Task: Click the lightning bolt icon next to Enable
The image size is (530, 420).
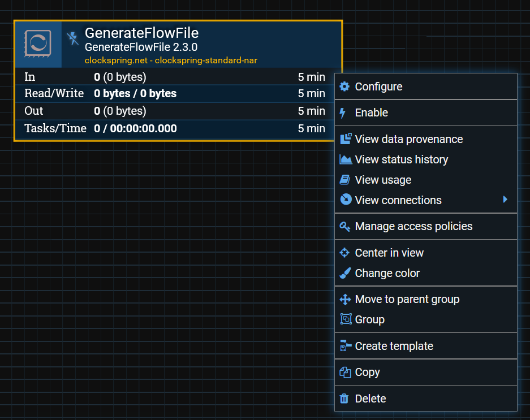Action: (x=343, y=113)
